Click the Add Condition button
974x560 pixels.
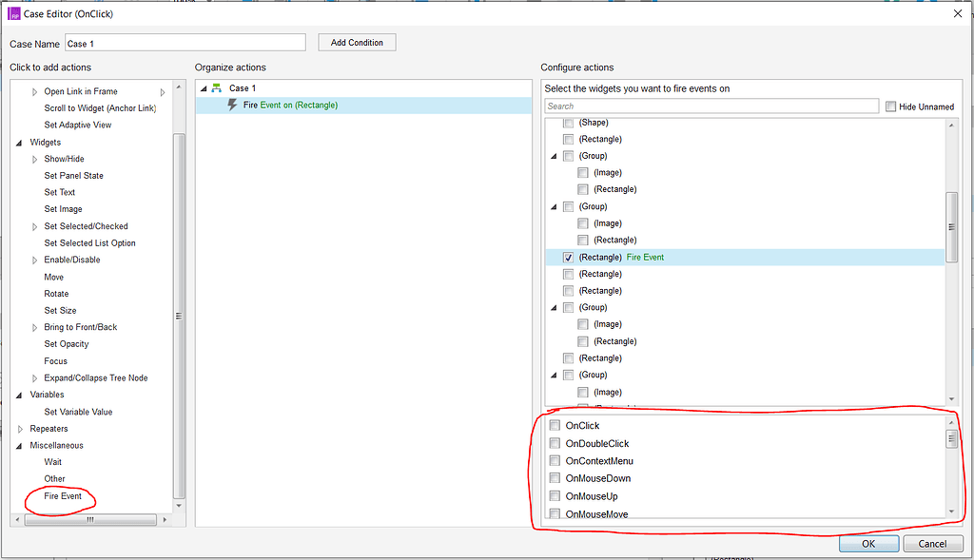click(x=357, y=42)
